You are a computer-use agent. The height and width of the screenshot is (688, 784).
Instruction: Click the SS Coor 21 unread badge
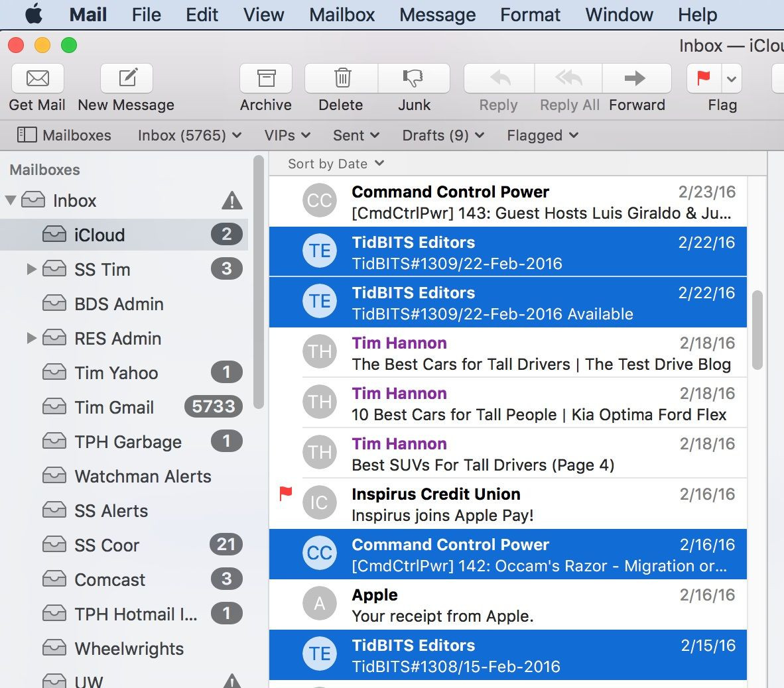tap(226, 544)
